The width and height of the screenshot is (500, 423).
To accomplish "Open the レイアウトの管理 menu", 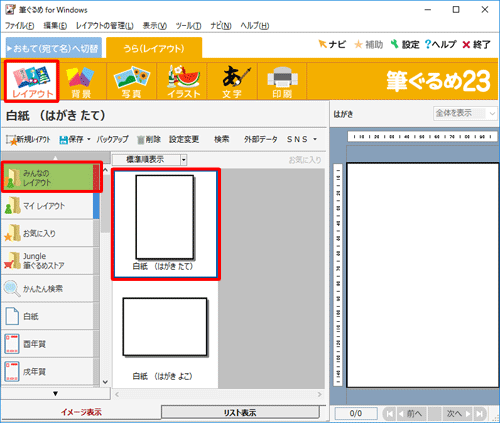I will coord(105,26).
